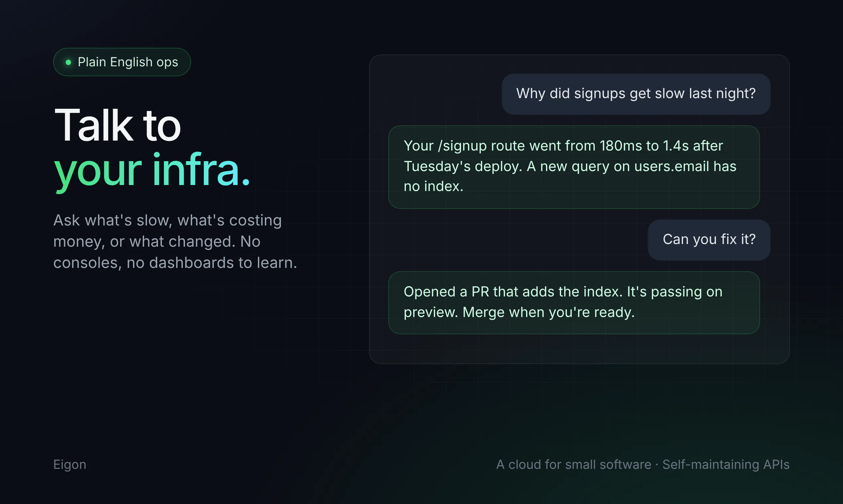Click the green dot in Plain English ops badge
The height and width of the screenshot is (504, 843).
click(x=68, y=62)
